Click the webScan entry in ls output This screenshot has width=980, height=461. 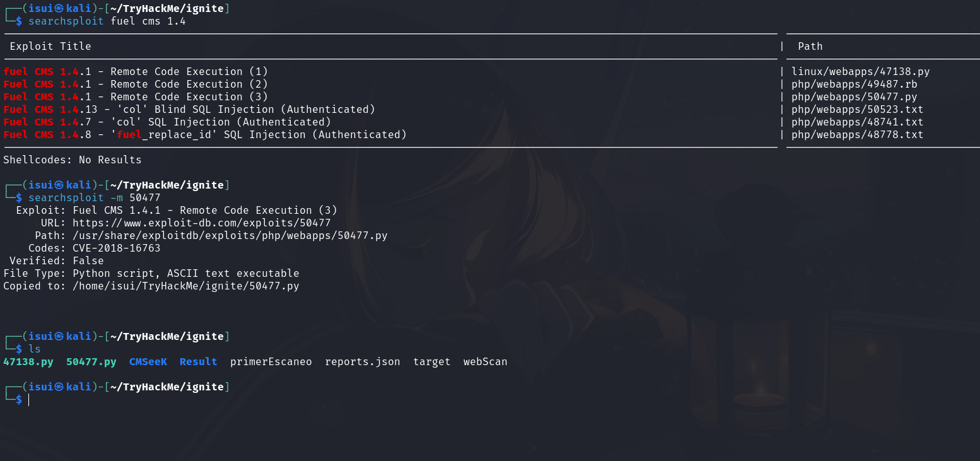pyautogui.click(x=485, y=361)
